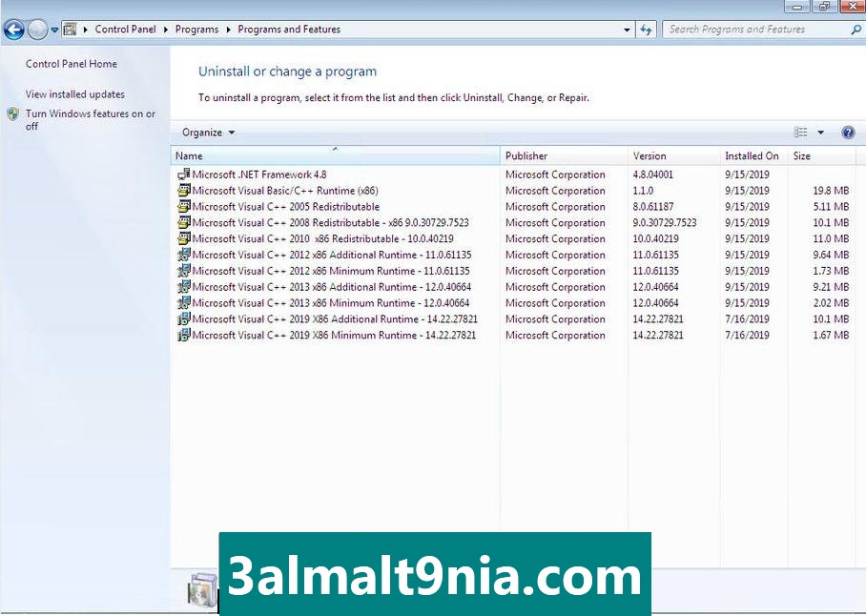
Task: Expand the arrow after Programs breadcrumb
Action: coord(228,30)
